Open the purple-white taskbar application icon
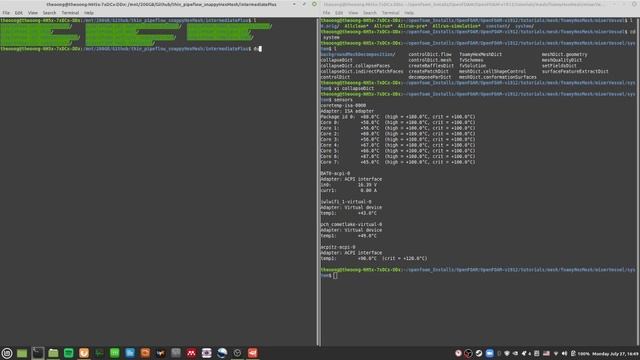Image resolution: width=640 pixels, height=360 pixels. pyautogui.click(x=207, y=353)
